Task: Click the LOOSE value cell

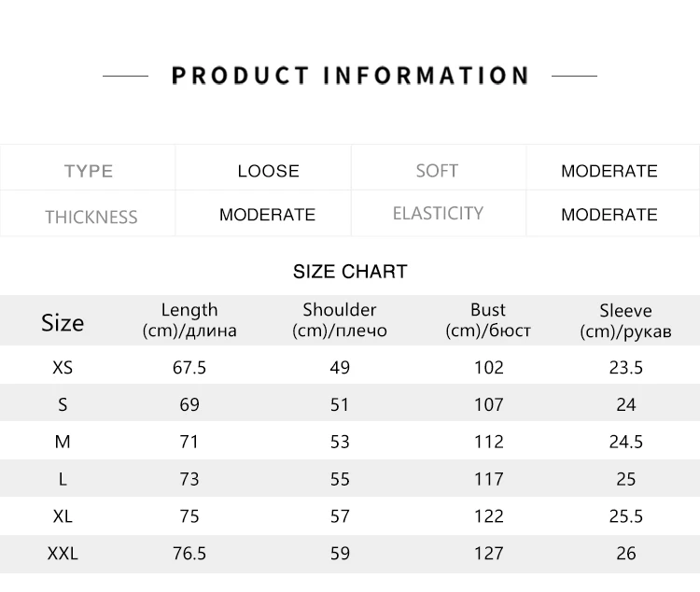Action: coord(268,171)
